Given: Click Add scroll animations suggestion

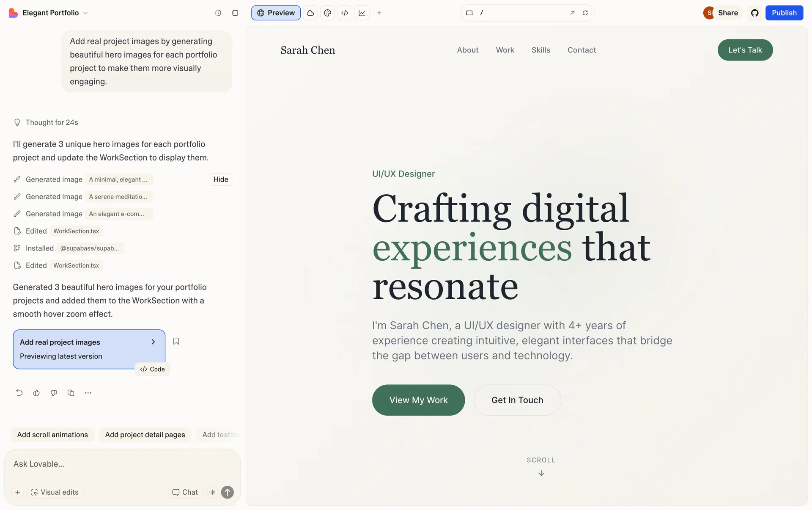Looking at the screenshot, I should pyautogui.click(x=52, y=435).
